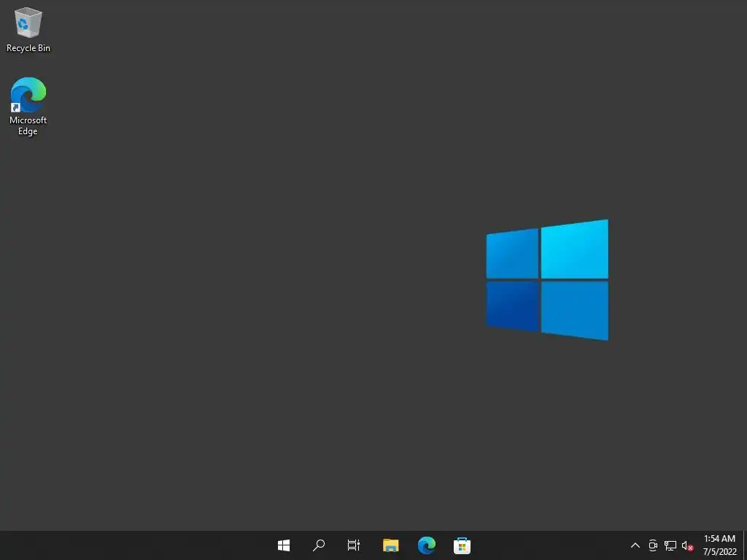Click the date 7/5/2022 in tray
747x560 pixels.
(719, 552)
